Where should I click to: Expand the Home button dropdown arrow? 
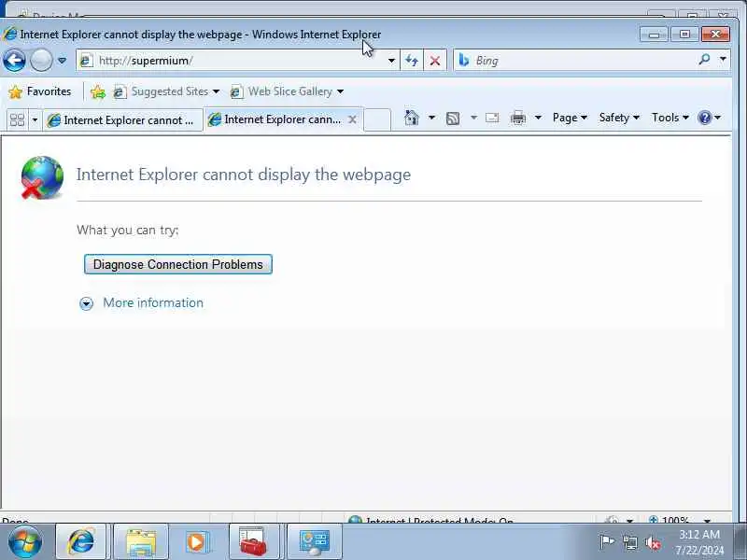click(431, 118)
